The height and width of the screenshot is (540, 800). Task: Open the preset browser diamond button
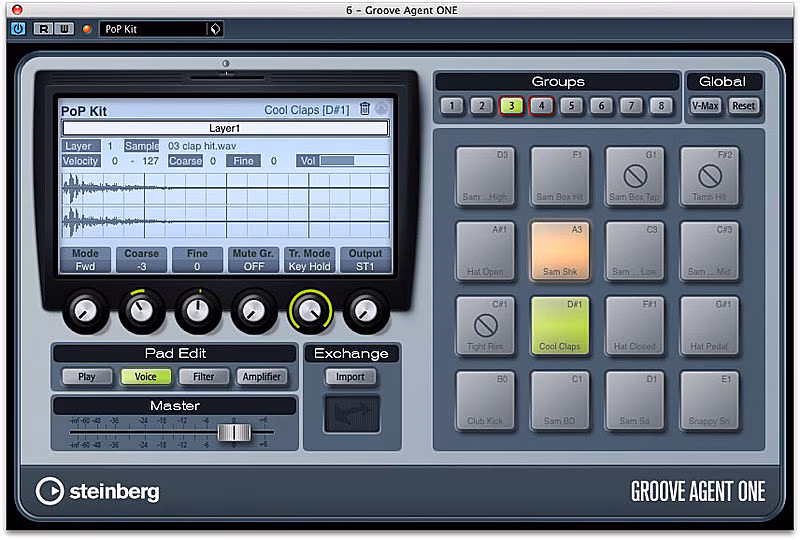click(215, 29)
